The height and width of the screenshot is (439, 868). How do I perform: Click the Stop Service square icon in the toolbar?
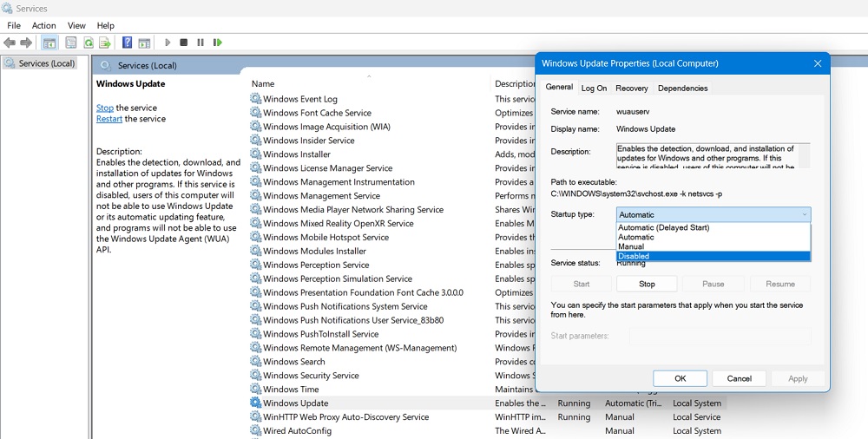point(184,43)
